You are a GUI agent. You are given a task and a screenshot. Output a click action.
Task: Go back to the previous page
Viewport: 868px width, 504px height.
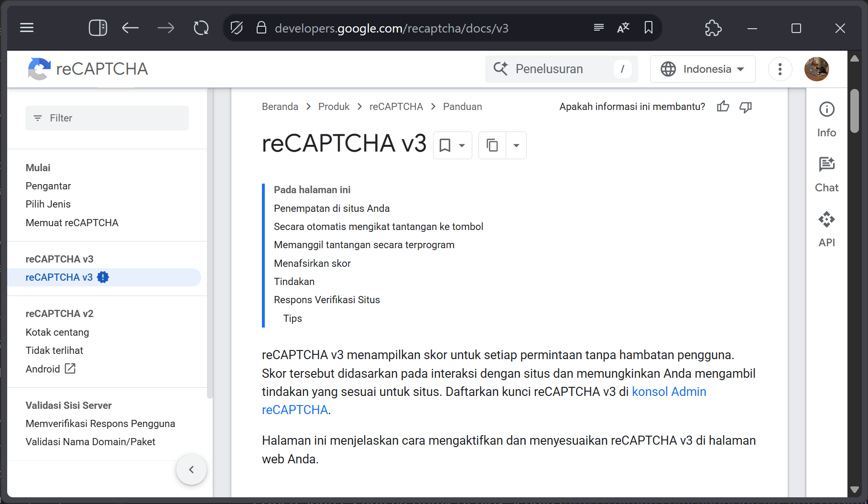point(130,28)
